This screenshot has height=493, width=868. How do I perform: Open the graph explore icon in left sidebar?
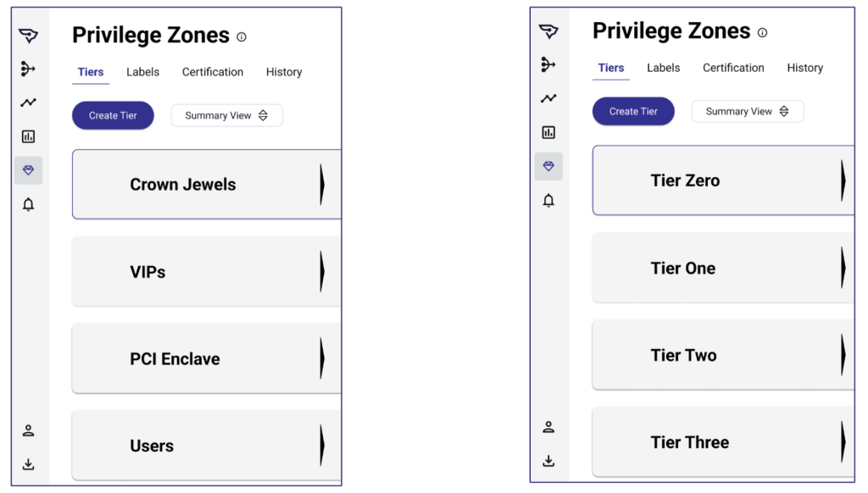coord(28,69)
